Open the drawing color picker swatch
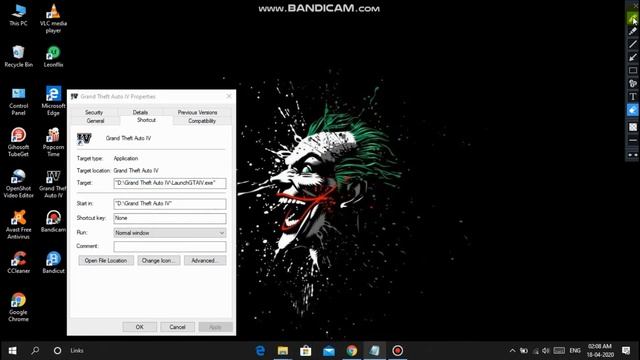 [633, 127]
